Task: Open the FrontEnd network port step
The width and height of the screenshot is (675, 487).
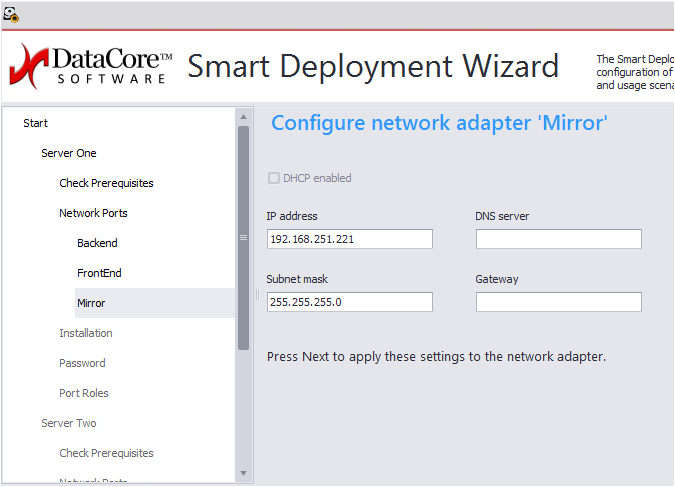Action: (99, 273)
